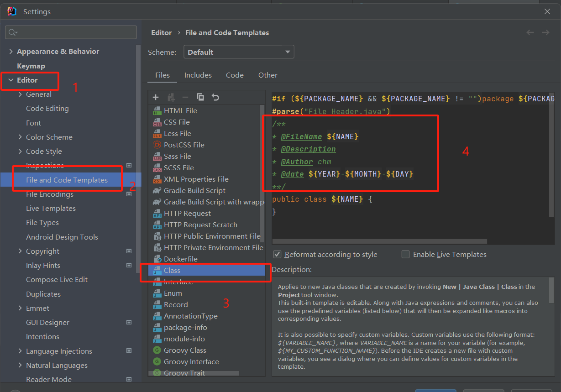Click the File and Code Templates breadcrumb

click(227, 32)
